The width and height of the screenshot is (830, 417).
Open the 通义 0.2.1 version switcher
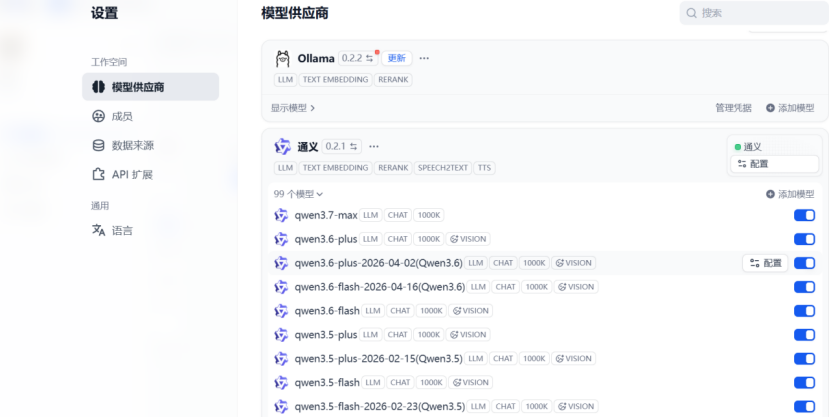pyautogui.click(x=341, y=147)
